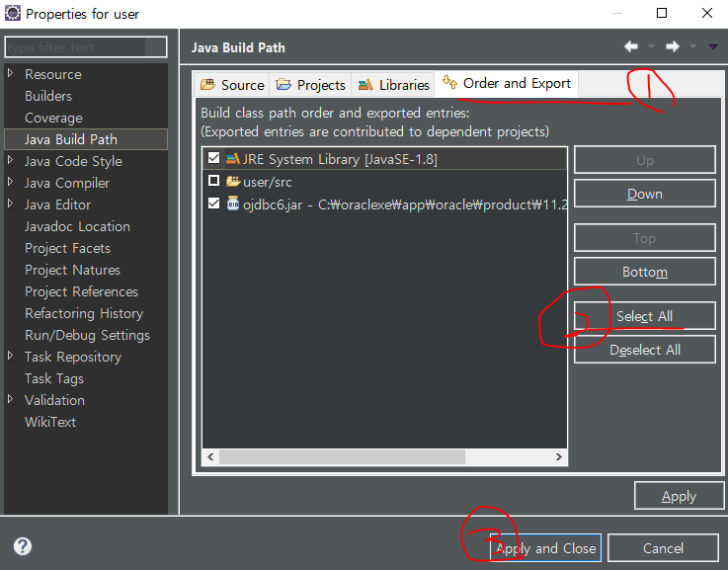Open the back history dropdown arrow
The image size is (728, 570).
pos(651,46)
